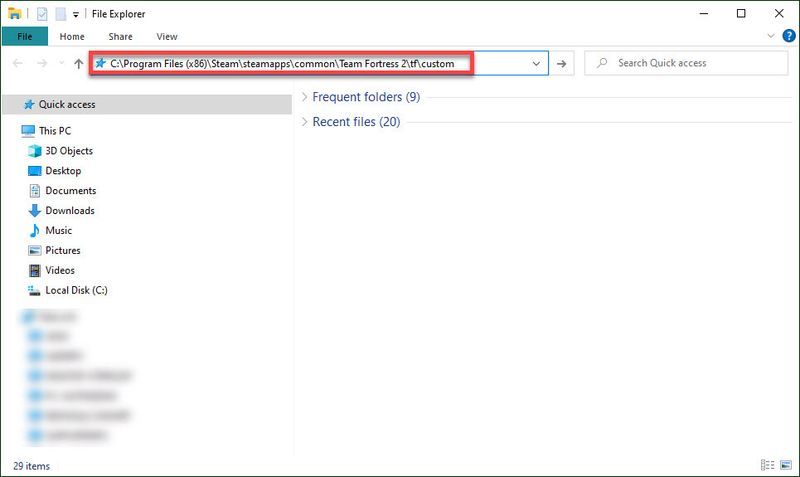Click the 29 items status text
This screenshot has width=800, height=477.
[x=32, y=466]
